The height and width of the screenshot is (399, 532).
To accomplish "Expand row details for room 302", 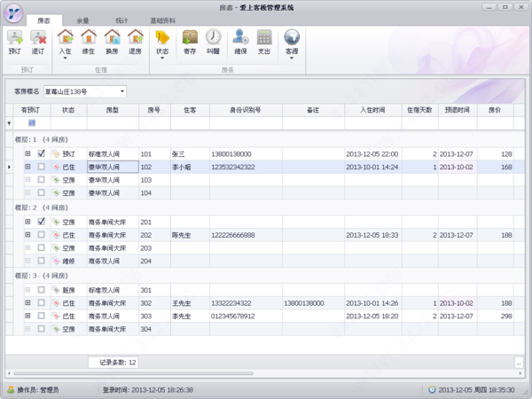I will pyautogui.click(x=27, y=302).
